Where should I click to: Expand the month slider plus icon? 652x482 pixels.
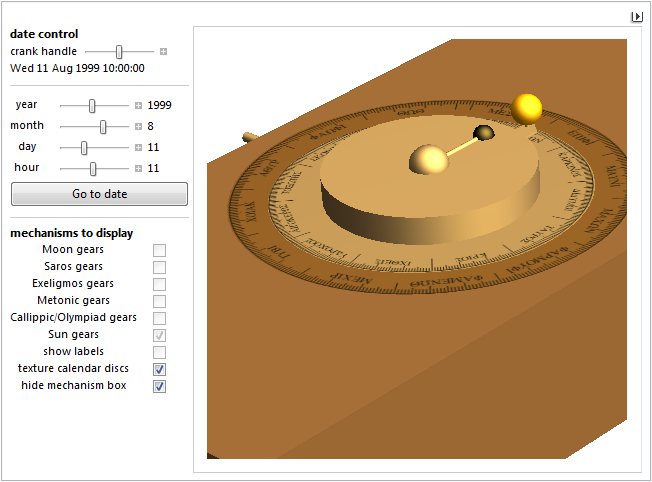tap(139, 126)
